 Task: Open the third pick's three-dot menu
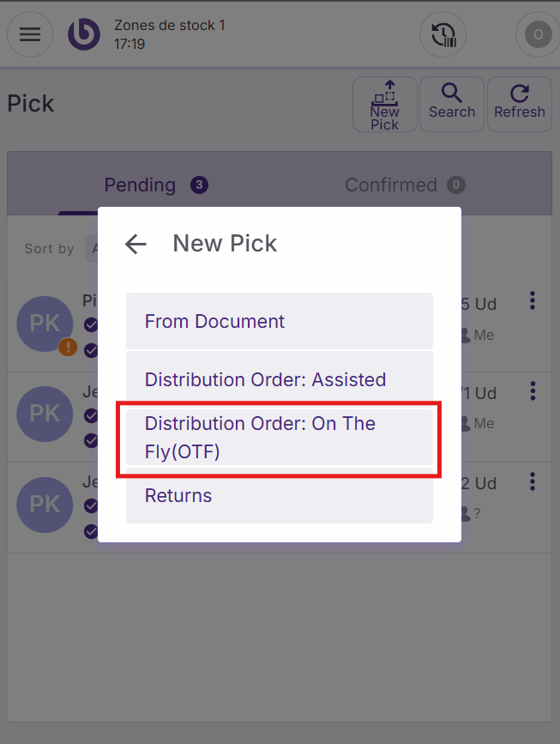point(533,481)
